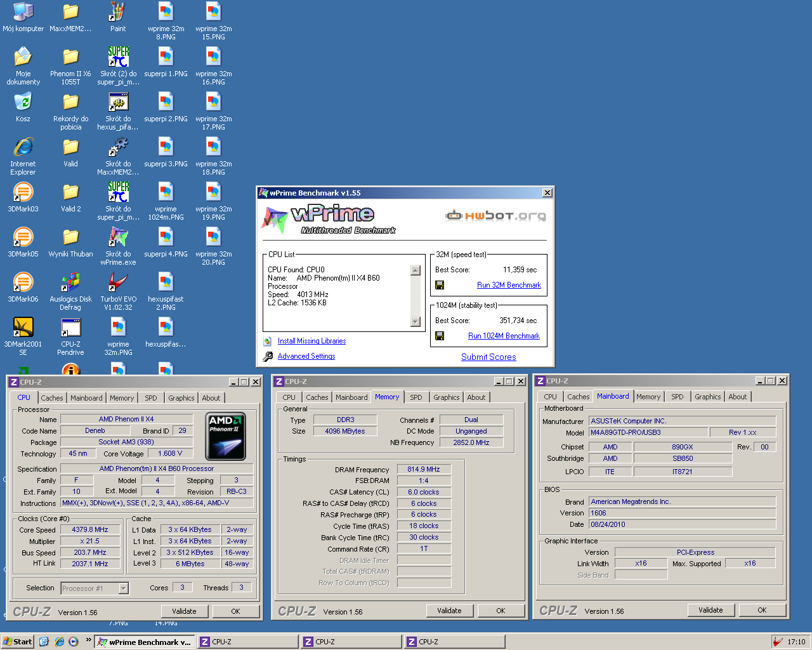This screenshot has width=812, height=650.
Task: Select wPrime Benchmark taskbar button
Action: pyautogui.click(x=145, y=642)
